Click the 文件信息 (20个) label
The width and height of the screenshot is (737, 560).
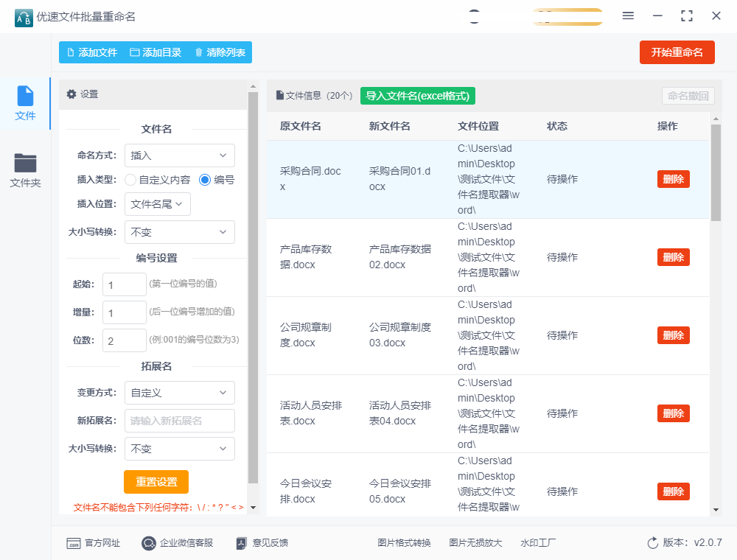pos(319,96)
